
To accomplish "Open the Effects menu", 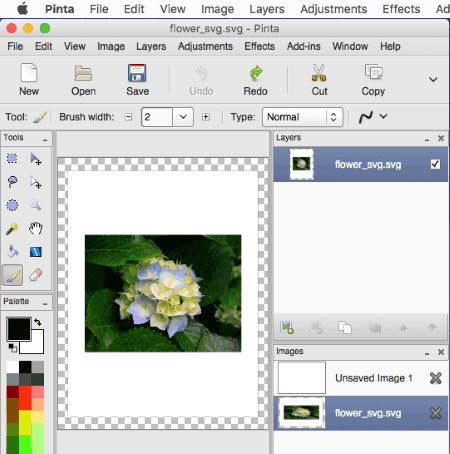I will [260, 46].
